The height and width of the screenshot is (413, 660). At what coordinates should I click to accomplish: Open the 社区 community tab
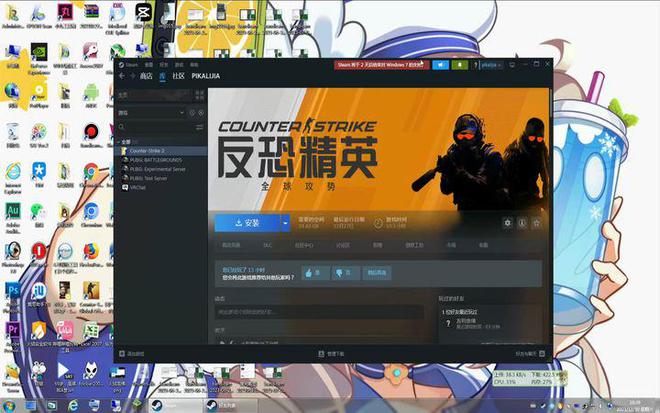pos(178,75)
